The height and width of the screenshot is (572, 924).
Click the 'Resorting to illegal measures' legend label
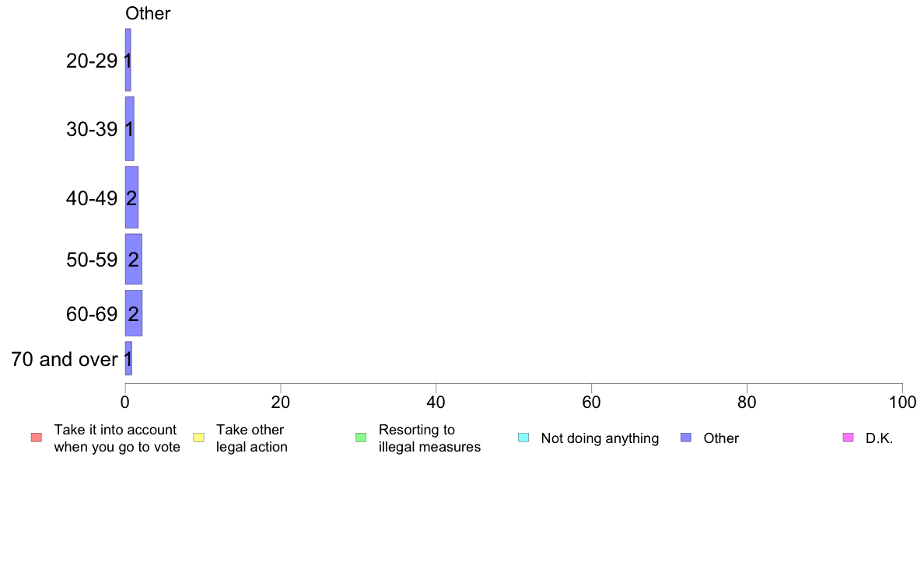(429, 438)
